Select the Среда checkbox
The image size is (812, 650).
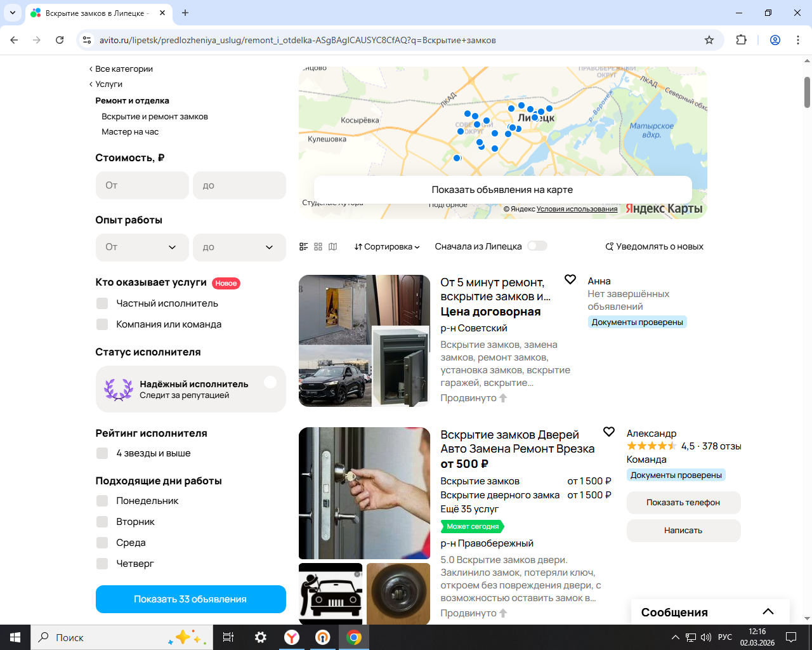click(102, 543)
